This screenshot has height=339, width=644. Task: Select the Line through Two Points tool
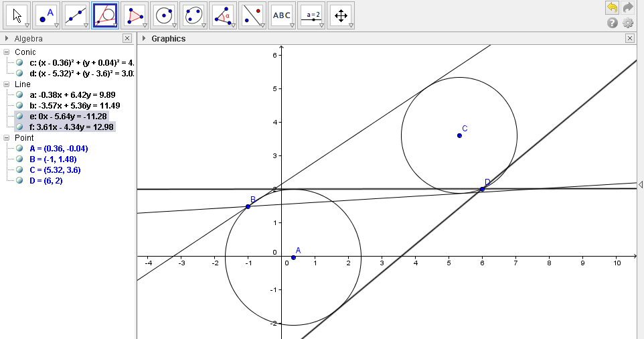point(76,15)
